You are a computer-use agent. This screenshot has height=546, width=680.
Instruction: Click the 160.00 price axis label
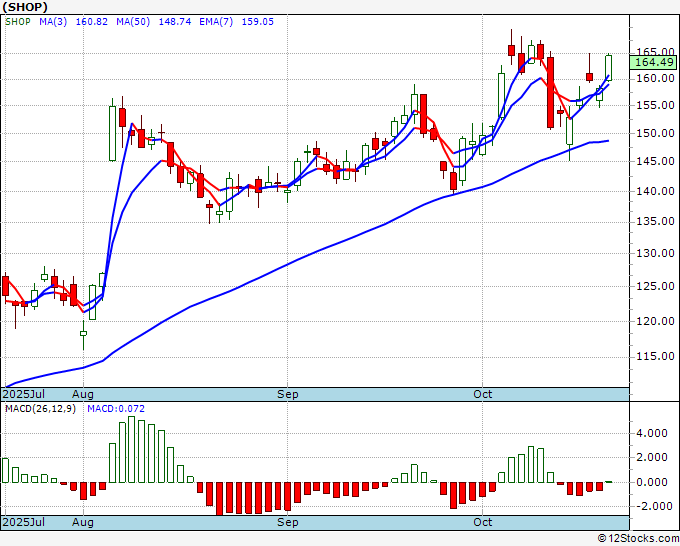click(x=655, y=78)
